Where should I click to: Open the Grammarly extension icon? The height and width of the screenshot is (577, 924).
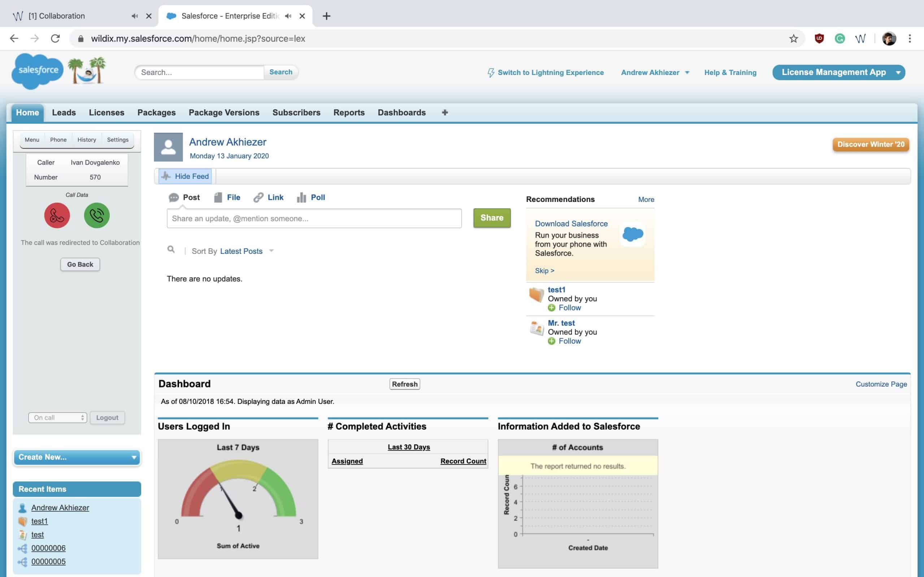click(x=839, y=39)
